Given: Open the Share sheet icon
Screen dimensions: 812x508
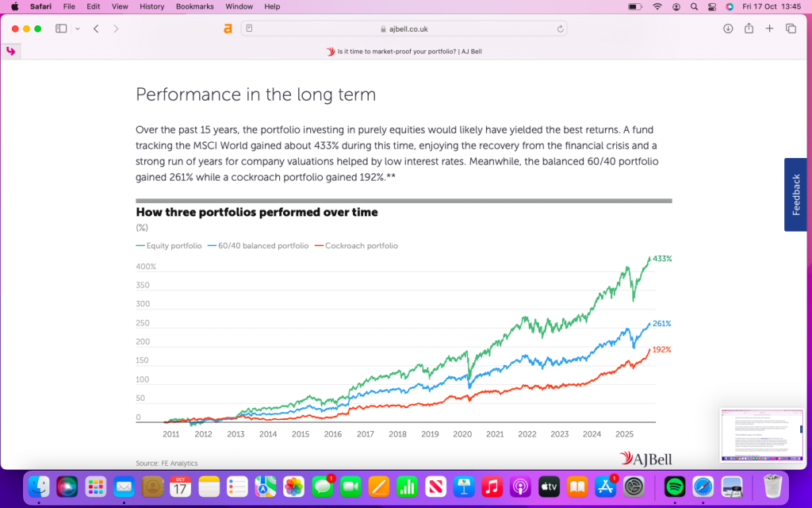Looking at the screenshot, I should (749, 29).
